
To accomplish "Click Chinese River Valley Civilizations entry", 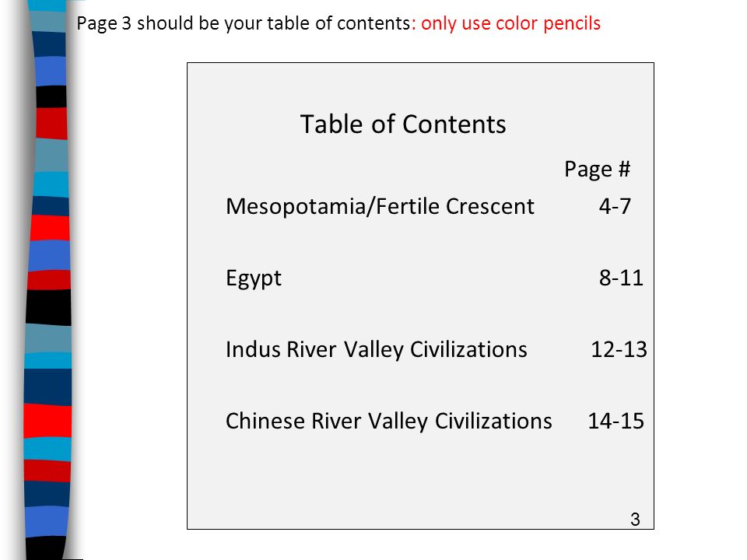I will click(x=389, y=422).
